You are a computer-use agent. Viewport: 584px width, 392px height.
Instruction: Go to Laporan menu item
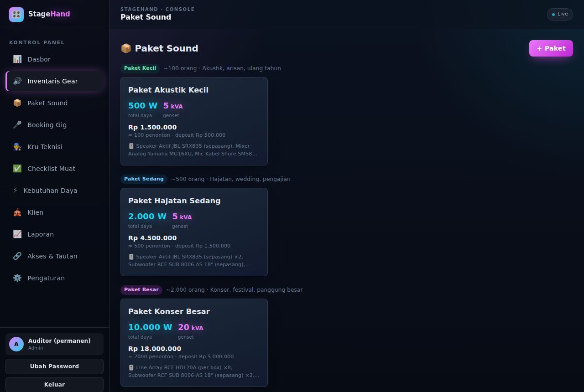tap(55, 234)
